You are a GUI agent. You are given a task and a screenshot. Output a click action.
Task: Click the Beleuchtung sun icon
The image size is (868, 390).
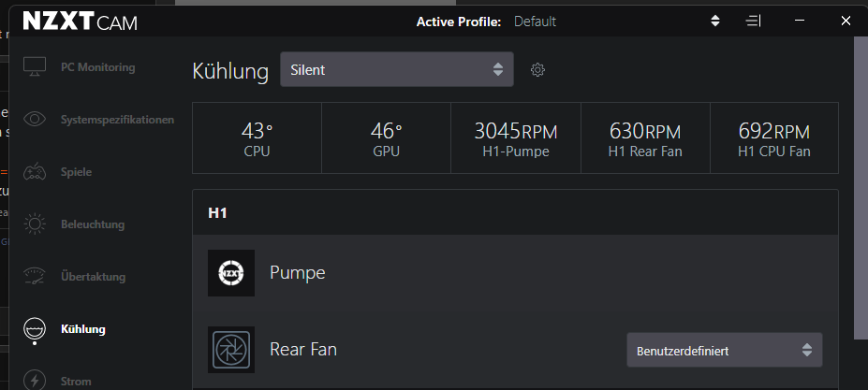(x=35, y=224)
